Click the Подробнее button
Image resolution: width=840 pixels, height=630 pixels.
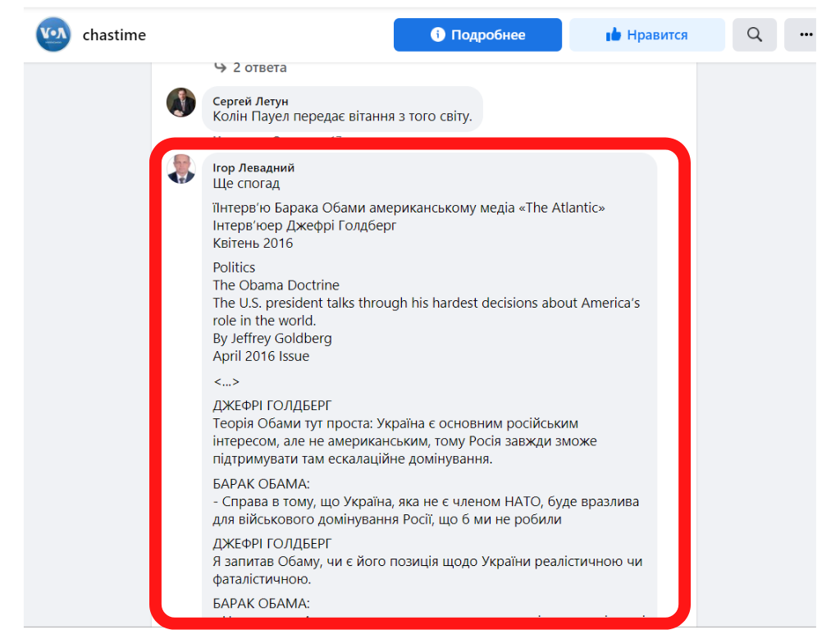point(477,34)
